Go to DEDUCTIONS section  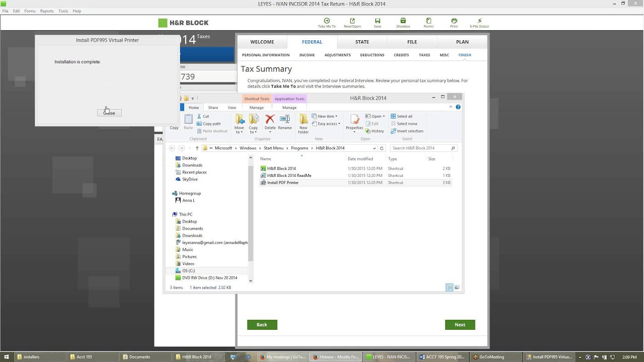372,55
